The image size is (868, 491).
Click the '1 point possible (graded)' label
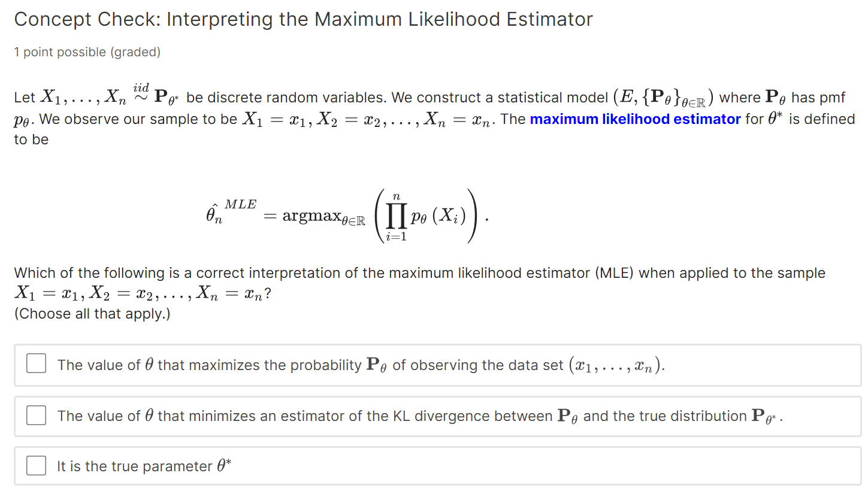pos(87,52)
